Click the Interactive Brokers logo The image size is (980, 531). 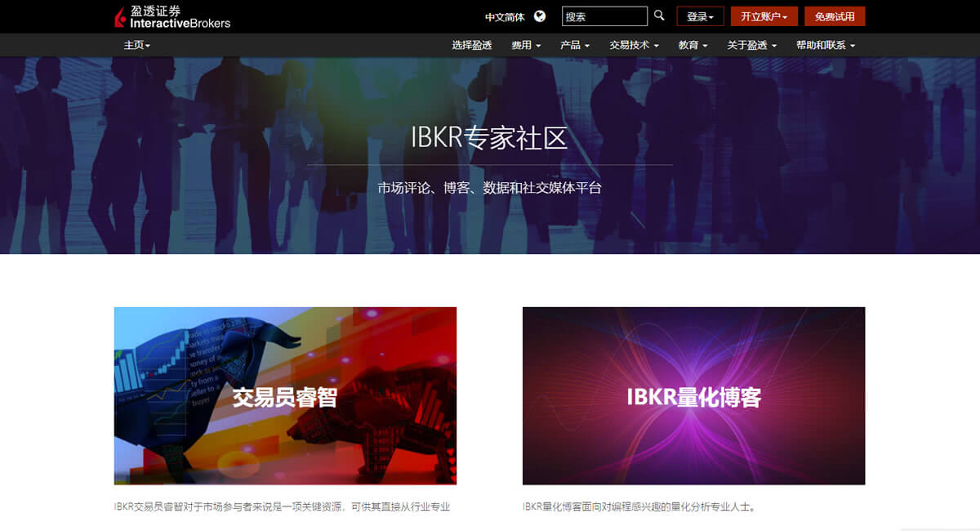point(172,16)
